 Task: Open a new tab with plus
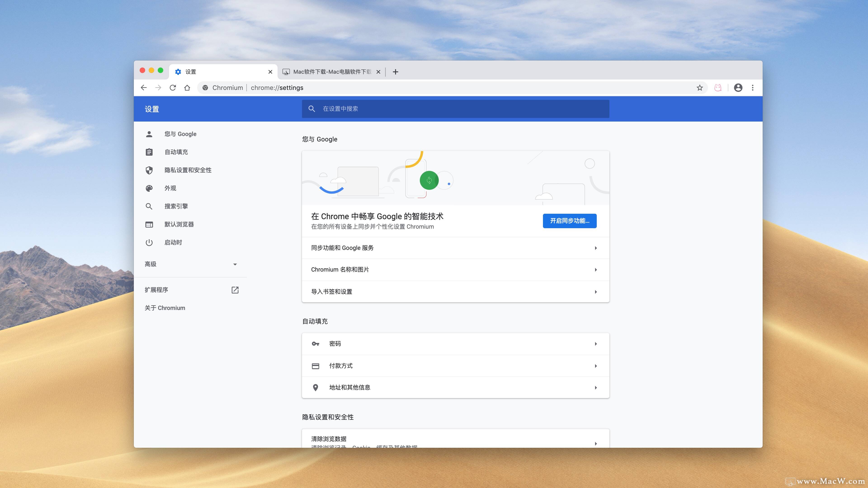pos(396,72)
